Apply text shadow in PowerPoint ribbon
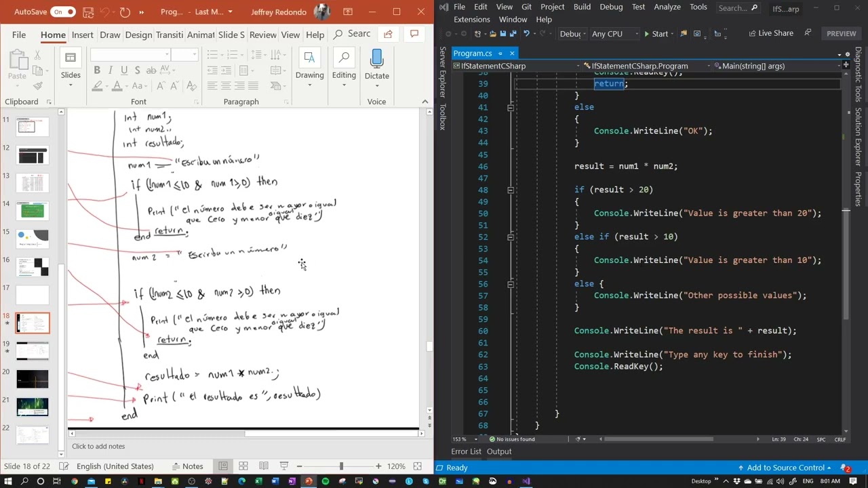Viewport: 868px width, 488px height. [x=138, y=70]
